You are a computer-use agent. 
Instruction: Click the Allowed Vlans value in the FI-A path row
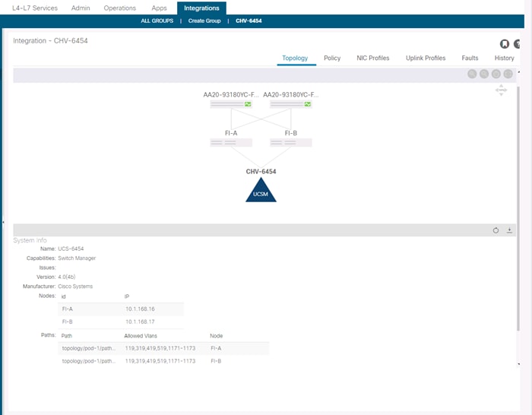[x=160, y=348]
